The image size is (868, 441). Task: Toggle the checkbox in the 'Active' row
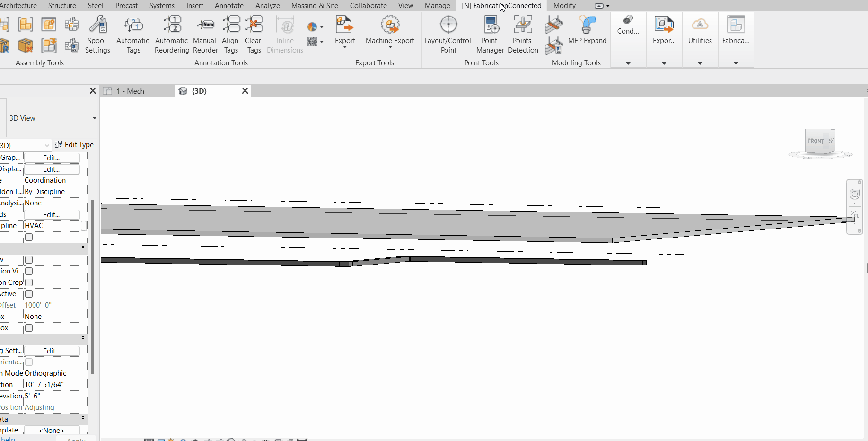point(29,294)
